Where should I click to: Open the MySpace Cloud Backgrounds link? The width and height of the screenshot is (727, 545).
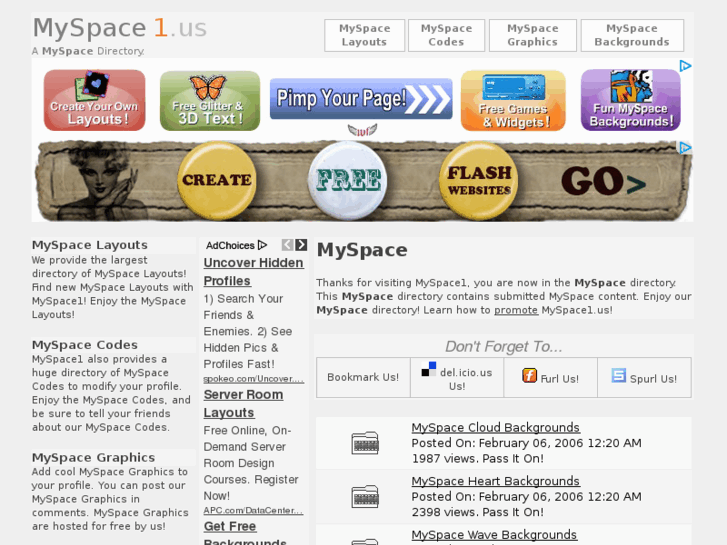[x=496, y=427]
